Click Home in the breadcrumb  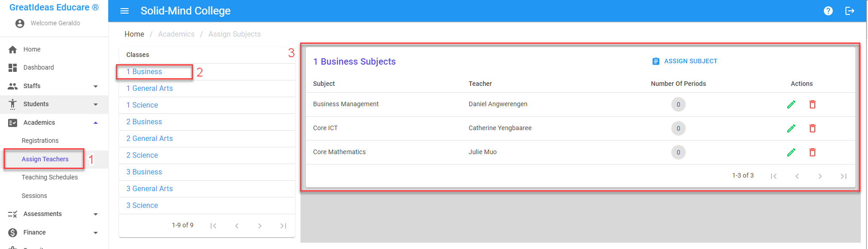134,34
